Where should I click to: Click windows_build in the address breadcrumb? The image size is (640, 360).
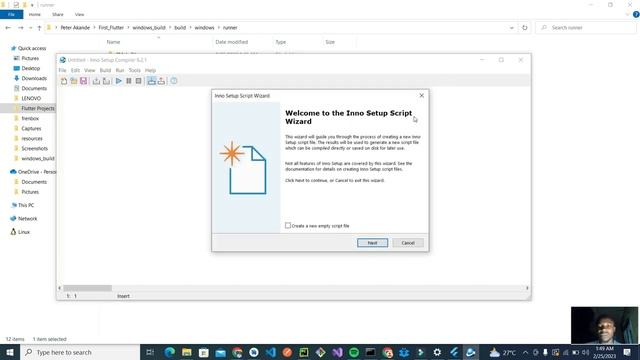pos(149,28)
